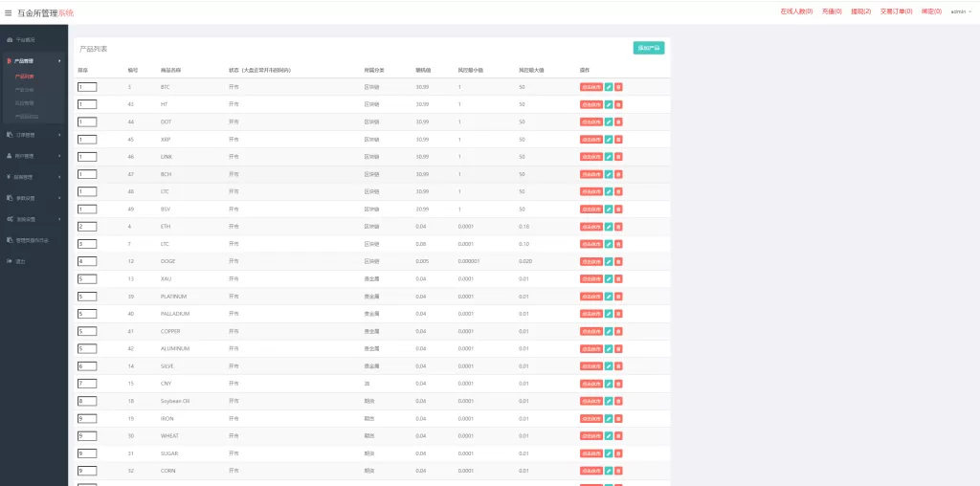Expand the 订单管理 sidebar menu

coord(33,135)
